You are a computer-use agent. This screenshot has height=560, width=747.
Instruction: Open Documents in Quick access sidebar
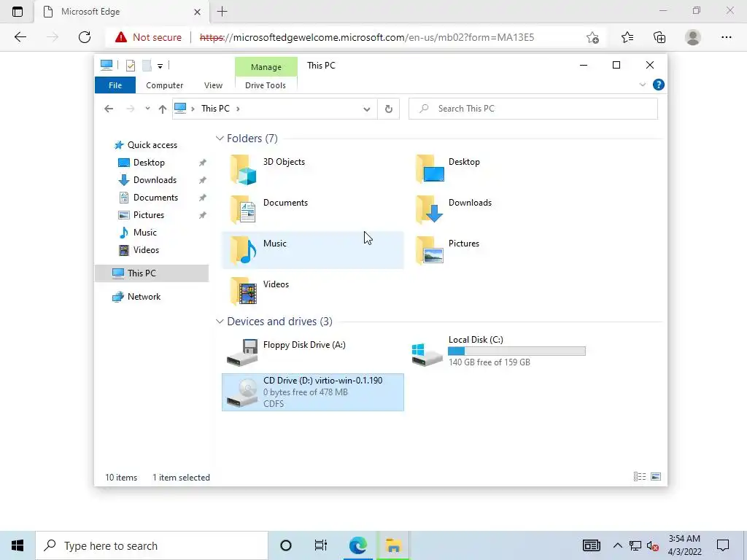(155, 198)
